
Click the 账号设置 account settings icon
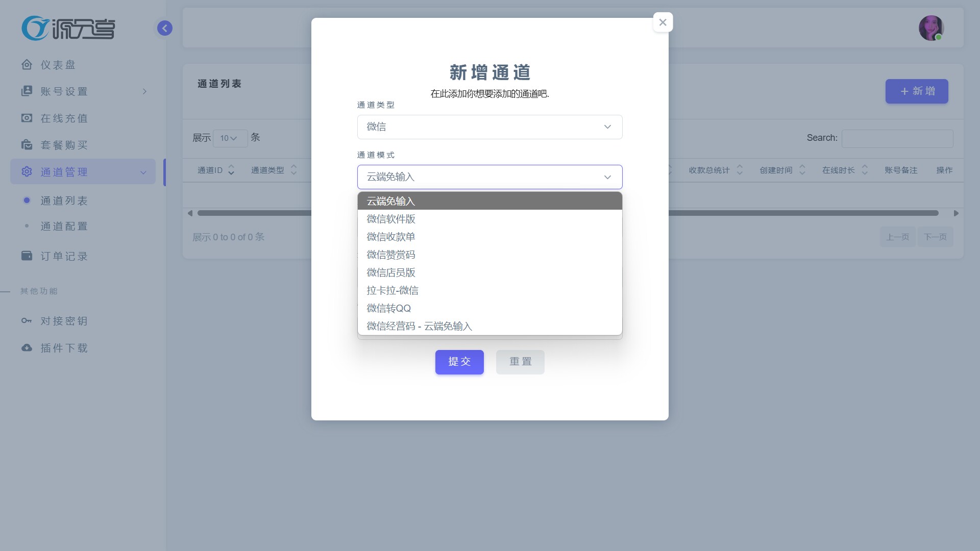click(27, 91)
